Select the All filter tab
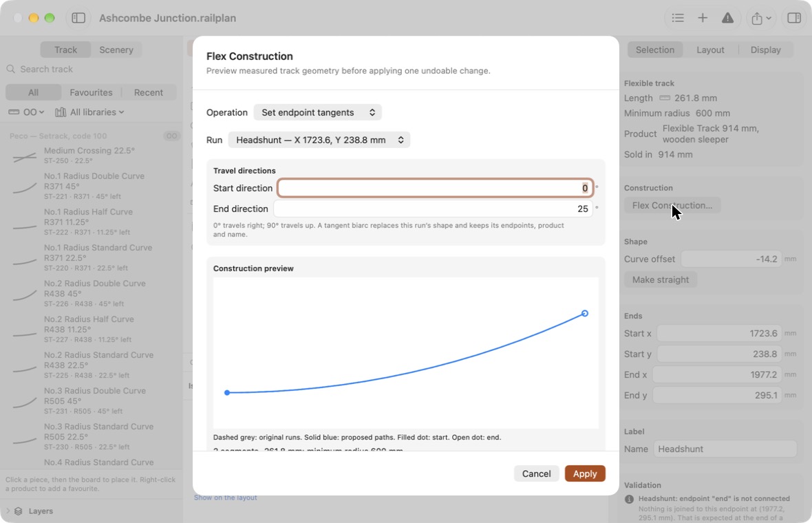 coord(33,93)
